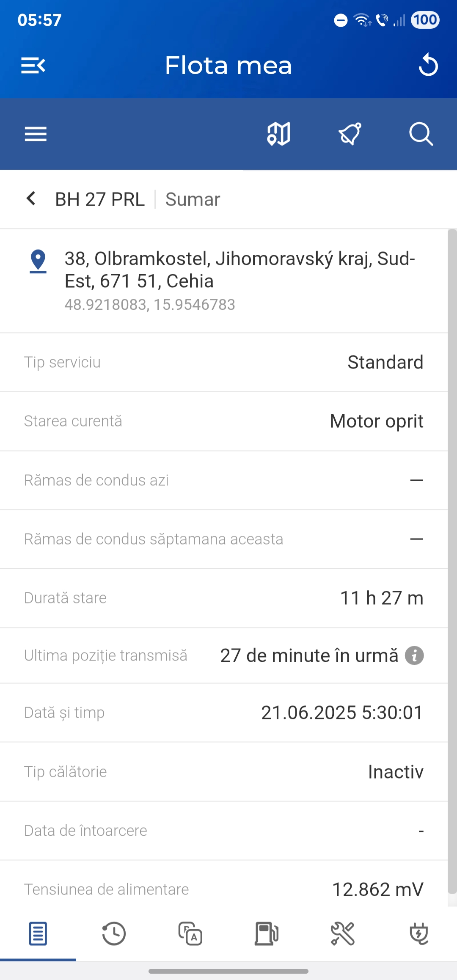Open the maintenance tools tab
The width and height of the screenshot is (457, 980).
pyautogui.click(x=342, y=933)
